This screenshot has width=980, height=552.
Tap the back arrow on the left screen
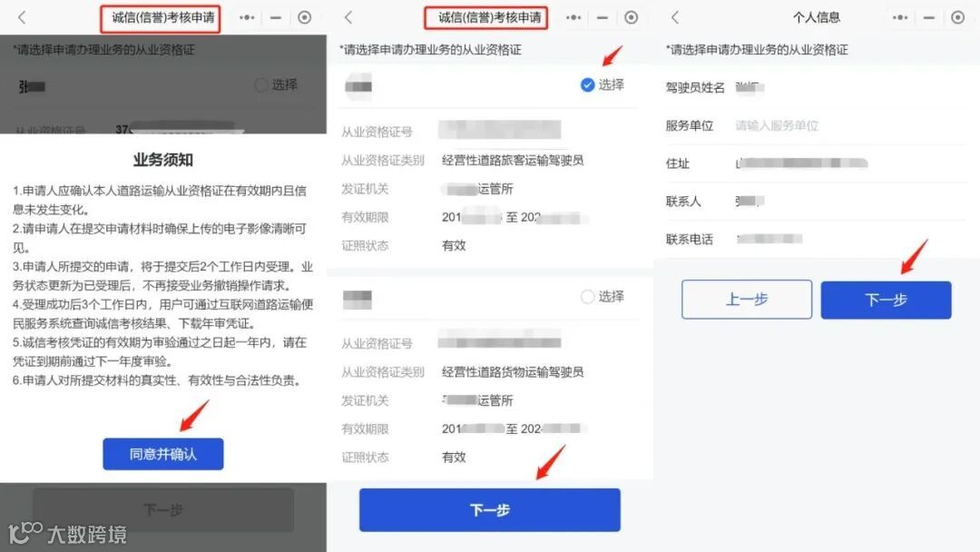click(22, 17)
